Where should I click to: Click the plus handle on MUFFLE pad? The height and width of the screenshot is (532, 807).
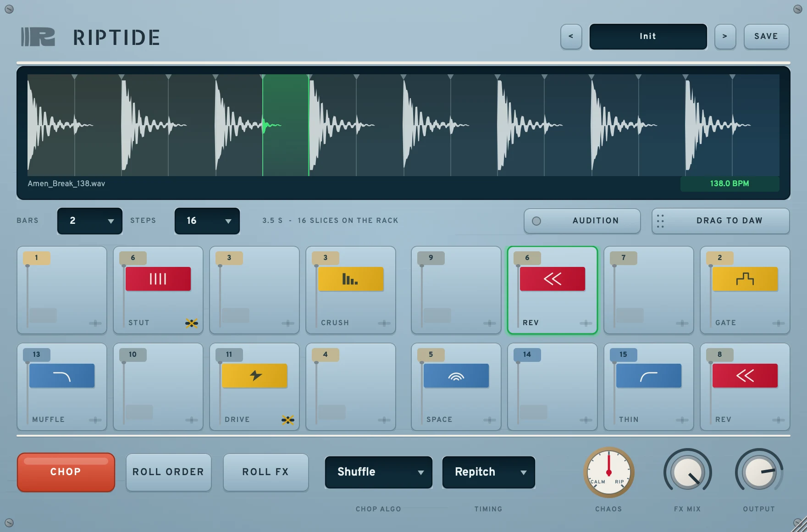click(95, 420)
